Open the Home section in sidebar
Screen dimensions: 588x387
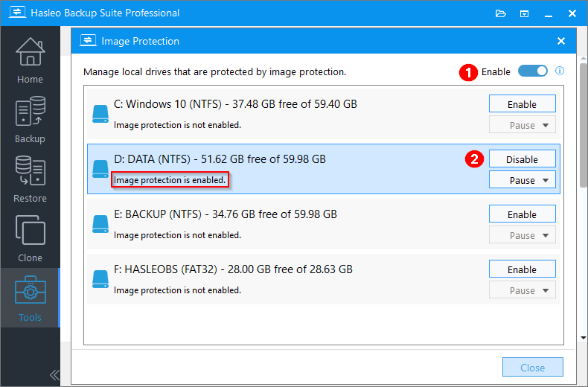point(30,60)
